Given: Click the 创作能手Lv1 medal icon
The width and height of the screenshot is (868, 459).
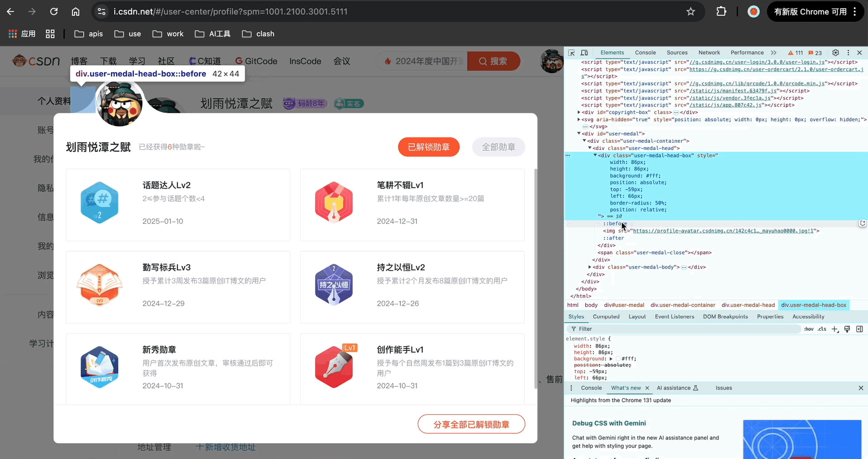Looking at the screenshot, I should click(335, 366).
